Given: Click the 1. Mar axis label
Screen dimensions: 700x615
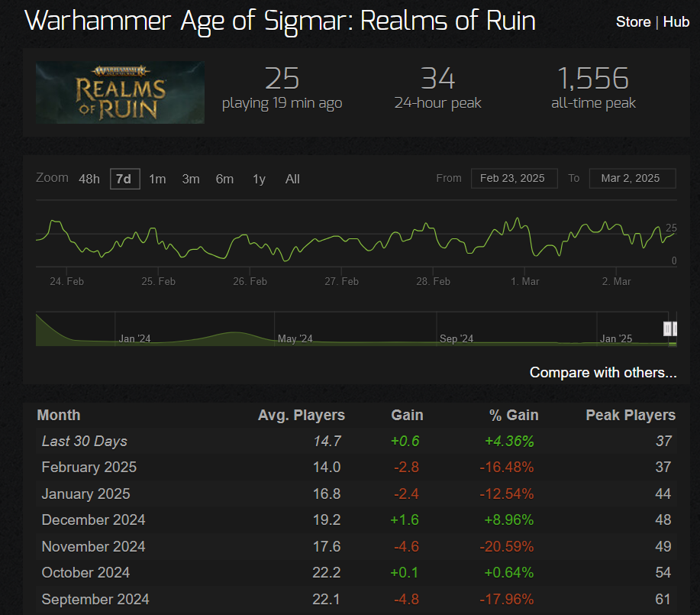Looking at the screenshot, I should click(x=525, y=281).
